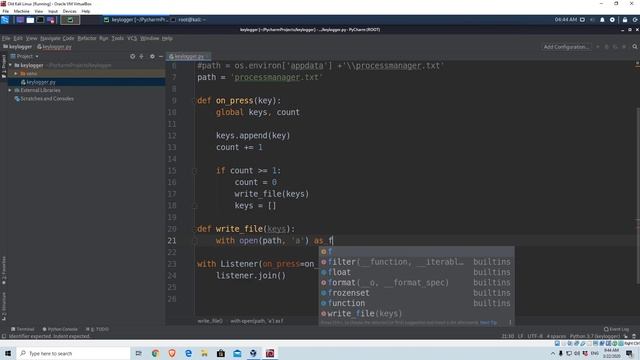Viewport: 640px width, 360px height.
Task: Click the locate/scroll-from-source icon in Project panel
Action: pos(132,56)
